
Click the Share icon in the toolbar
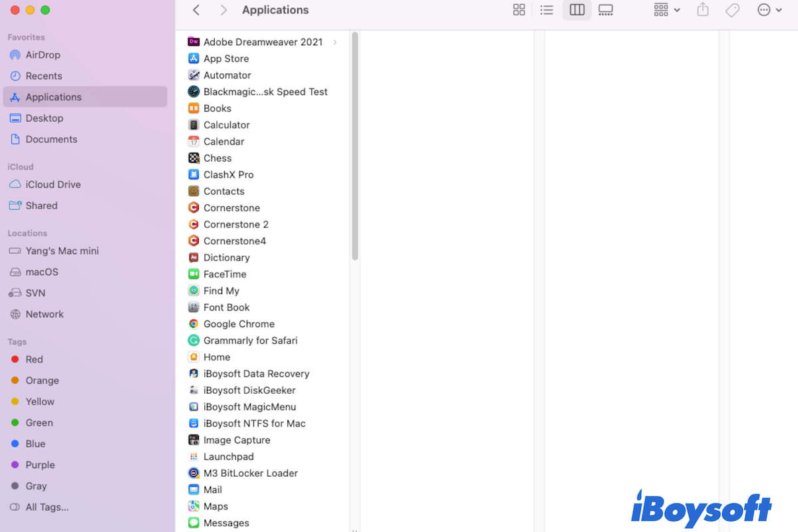[x=702, y=10]
